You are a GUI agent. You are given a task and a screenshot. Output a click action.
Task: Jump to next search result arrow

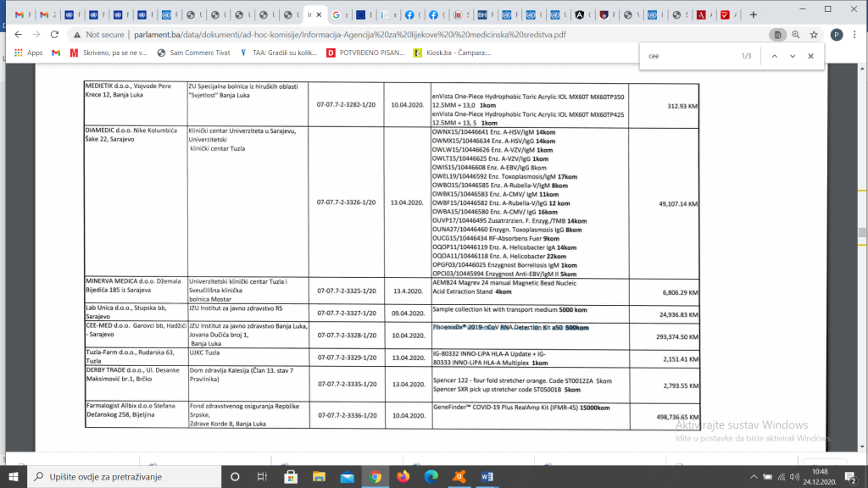click(x=793, y=56)
